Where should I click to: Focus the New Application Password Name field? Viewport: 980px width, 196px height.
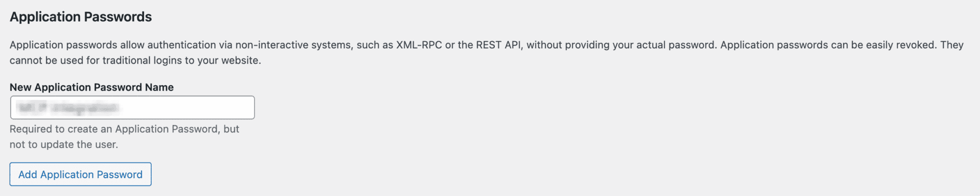pos(132,108)
